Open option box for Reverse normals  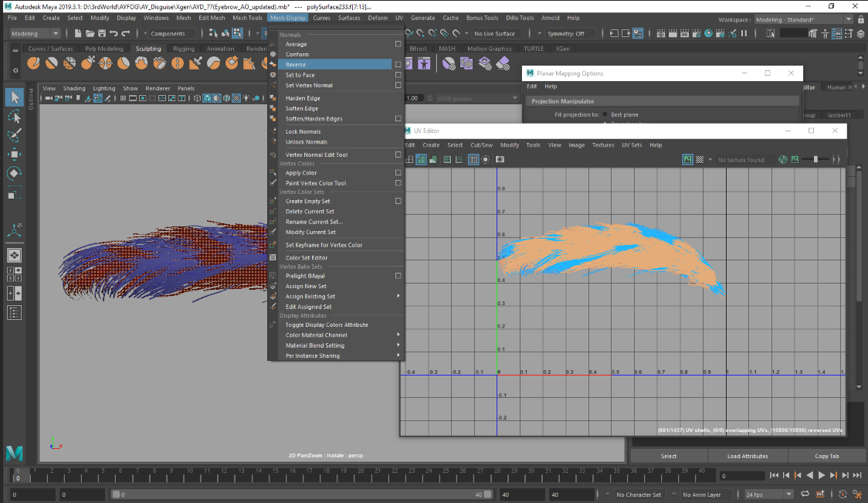point(398,65)
